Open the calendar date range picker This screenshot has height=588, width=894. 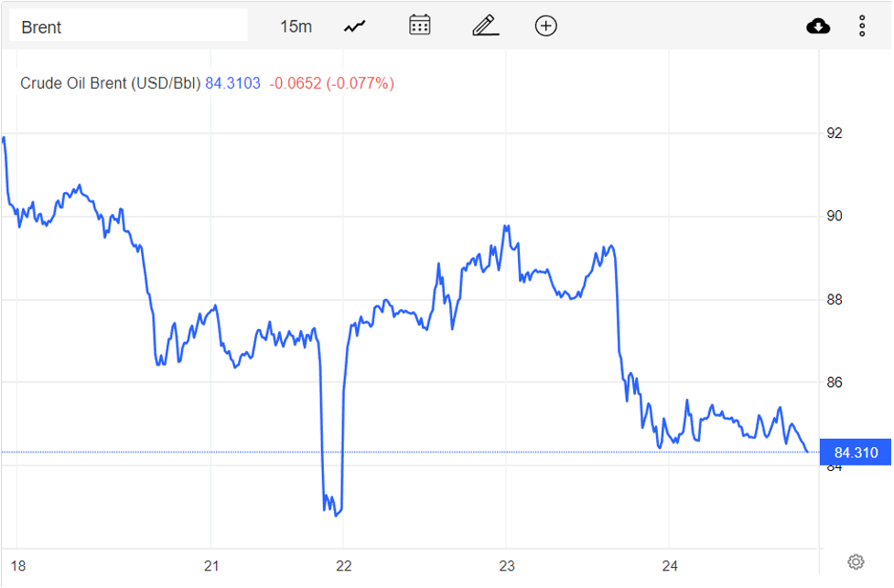pyautogui.click(x=420, y=26)
